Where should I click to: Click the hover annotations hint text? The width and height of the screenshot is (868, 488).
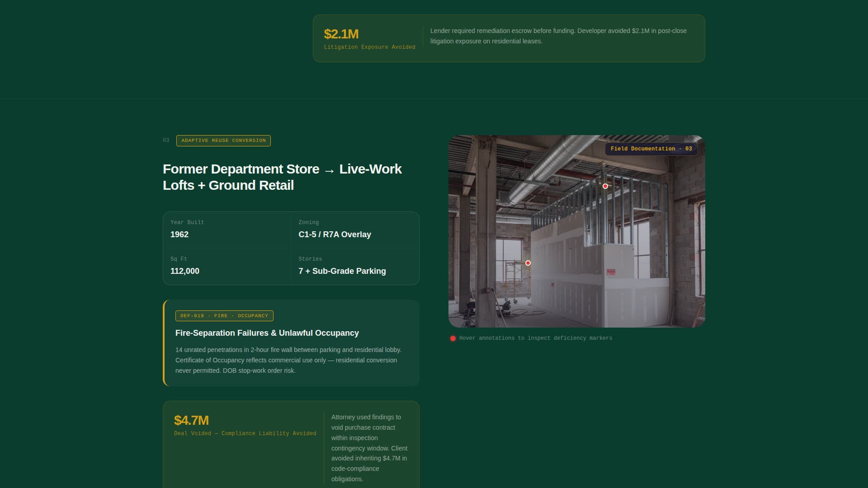pyautogui.click(x=535, y=338)
